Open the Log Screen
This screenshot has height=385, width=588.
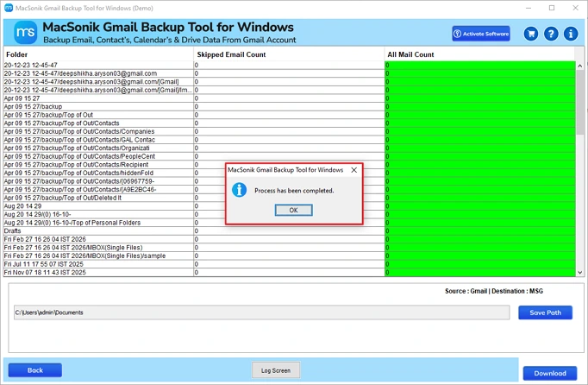(276, 370)
